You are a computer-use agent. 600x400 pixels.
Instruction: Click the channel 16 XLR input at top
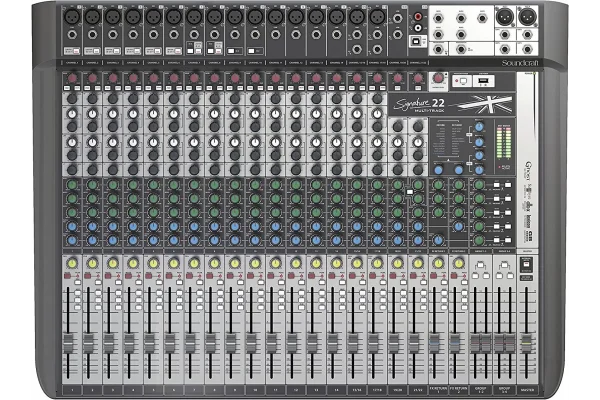(x=377, y=17)
